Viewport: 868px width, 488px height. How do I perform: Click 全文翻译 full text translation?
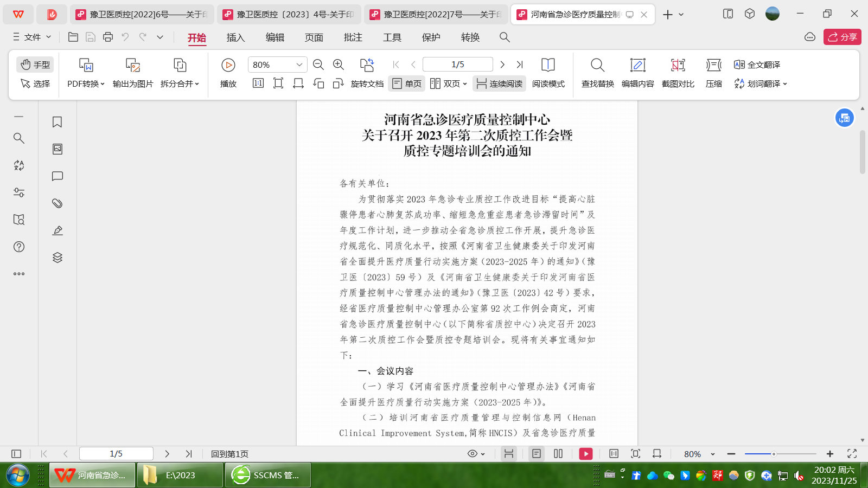(757, 65)
